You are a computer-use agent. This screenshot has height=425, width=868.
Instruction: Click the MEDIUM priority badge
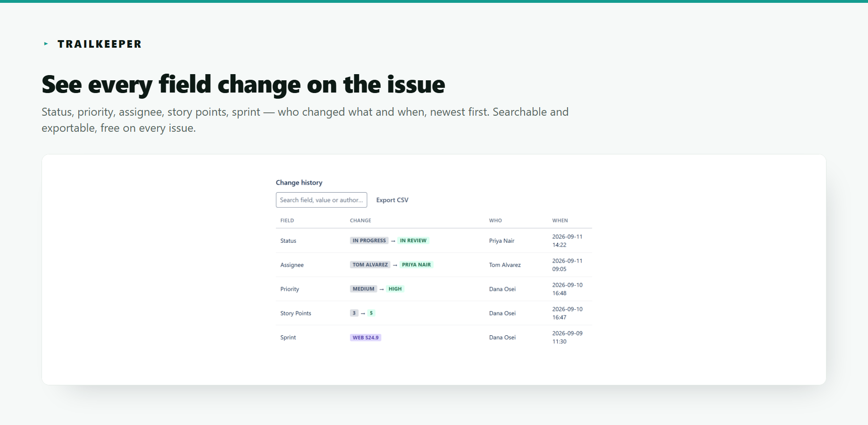click(364, 289)
